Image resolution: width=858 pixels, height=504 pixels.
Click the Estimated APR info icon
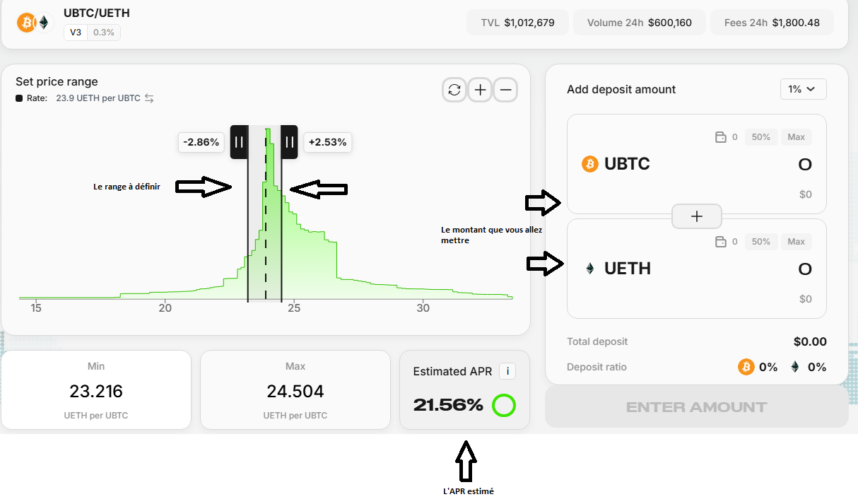(x=507, y=370)
